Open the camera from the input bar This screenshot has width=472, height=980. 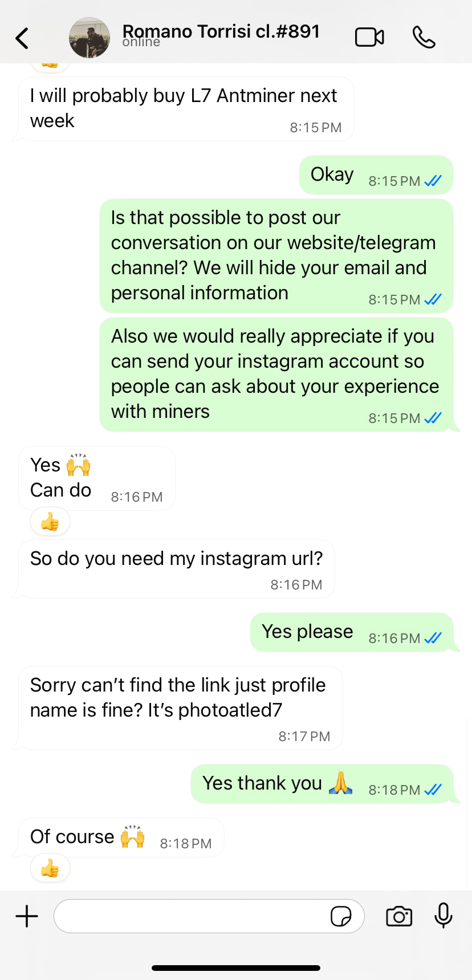pos(399,916)
